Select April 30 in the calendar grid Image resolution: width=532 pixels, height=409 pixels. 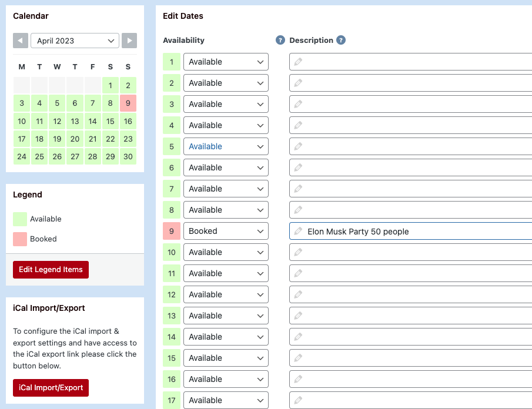pyautogui.click(x=128, y=156)
